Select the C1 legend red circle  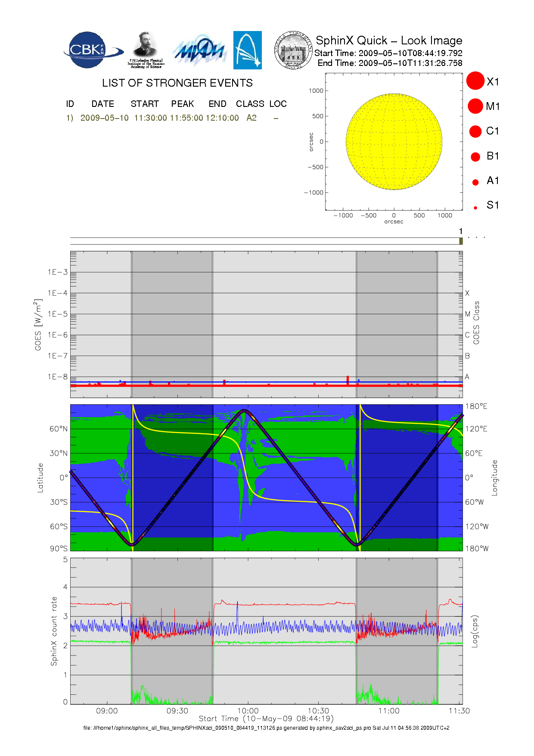[x=475, y=131]
